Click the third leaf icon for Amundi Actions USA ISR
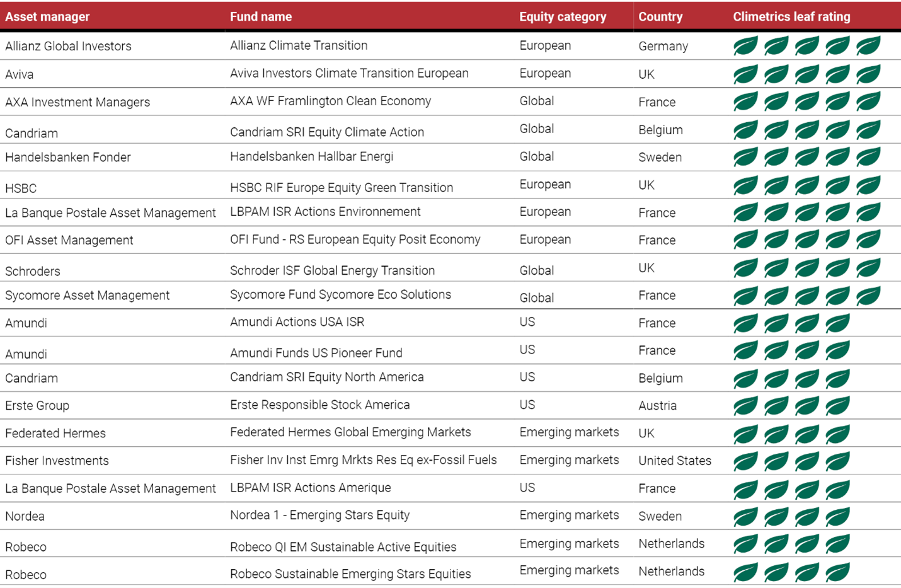Screen dimensions: 901x588 pos(806,323)
